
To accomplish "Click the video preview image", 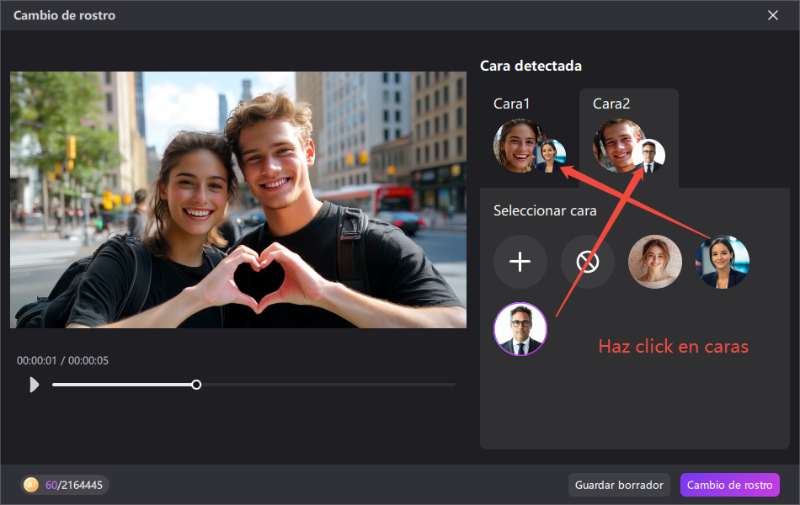I will pyautogui.click(x=238, y=199).
